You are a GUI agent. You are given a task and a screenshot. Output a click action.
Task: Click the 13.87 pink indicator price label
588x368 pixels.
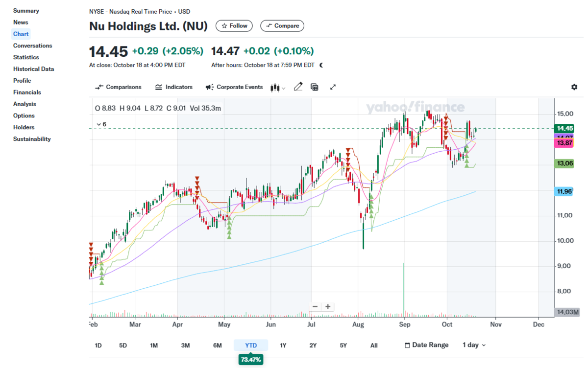pos(563,143)
